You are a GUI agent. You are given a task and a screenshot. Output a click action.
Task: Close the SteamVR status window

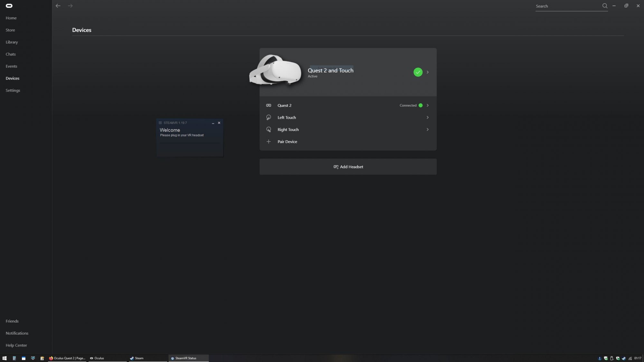tap(219, 123)
